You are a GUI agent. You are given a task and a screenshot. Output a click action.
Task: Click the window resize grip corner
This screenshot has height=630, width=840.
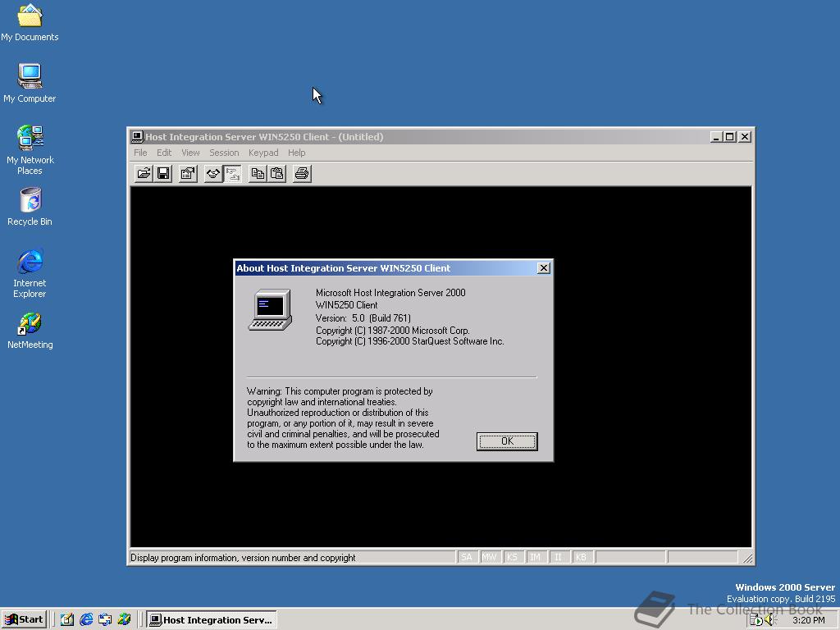(747, 558)
